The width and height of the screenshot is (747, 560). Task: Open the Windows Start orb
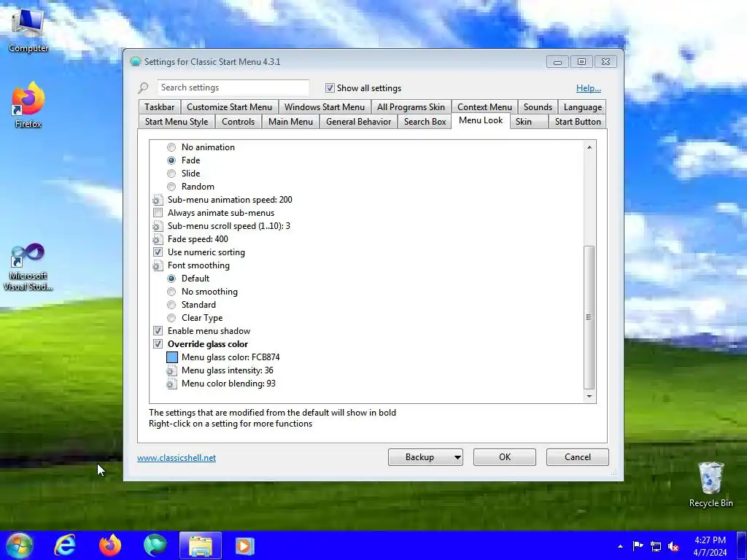[19, 545]
